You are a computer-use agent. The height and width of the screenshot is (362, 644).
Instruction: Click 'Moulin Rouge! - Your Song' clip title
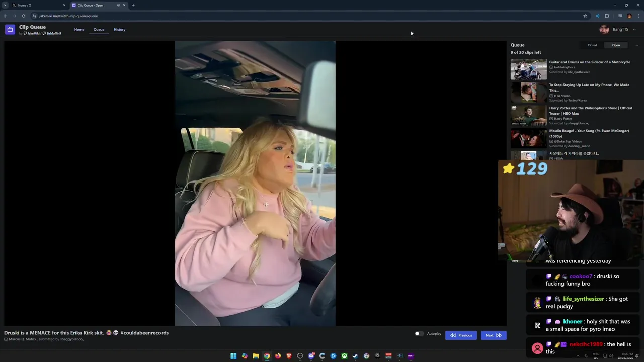(x=589, y=133)
